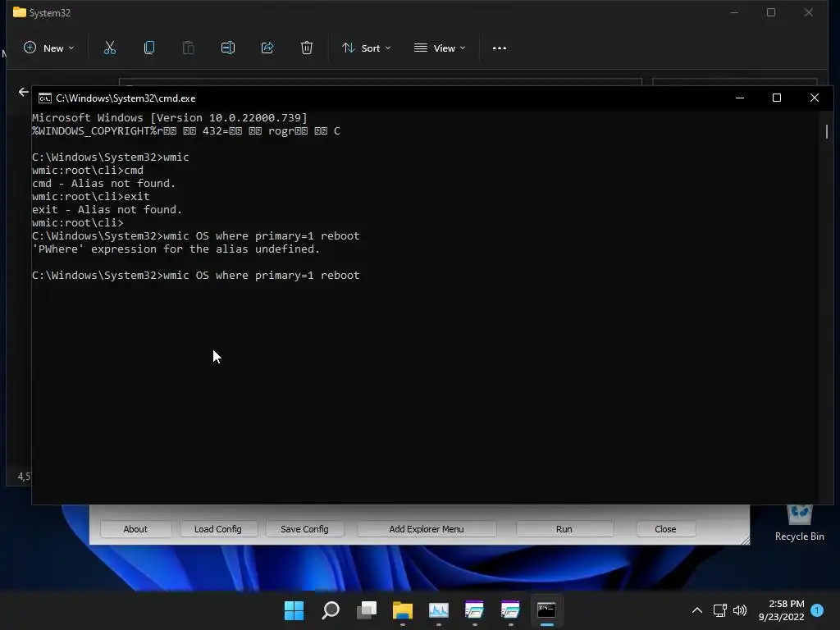
Task: Open the Windows Start menu
Action: pyautogui.click(x=294, y=610)
